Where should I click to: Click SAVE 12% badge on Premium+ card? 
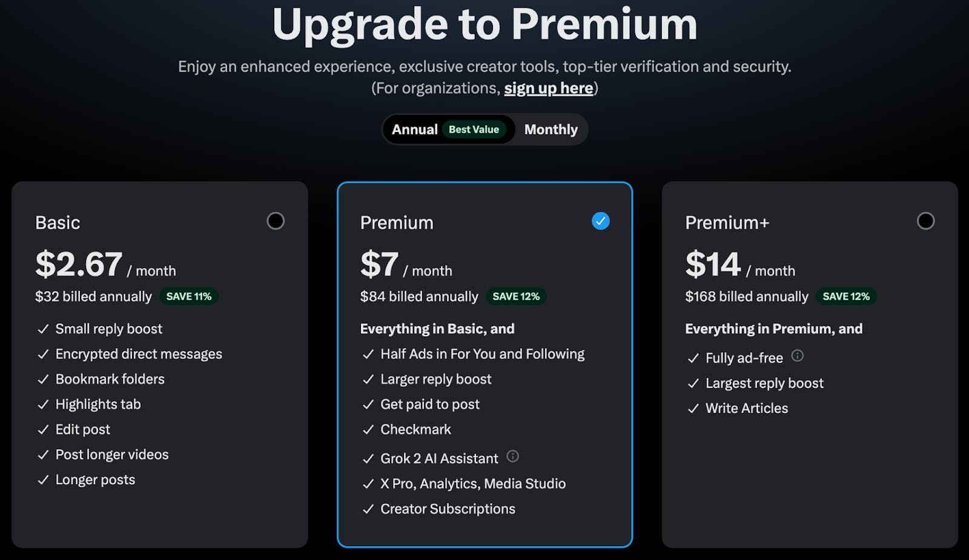tap(846, 297)
